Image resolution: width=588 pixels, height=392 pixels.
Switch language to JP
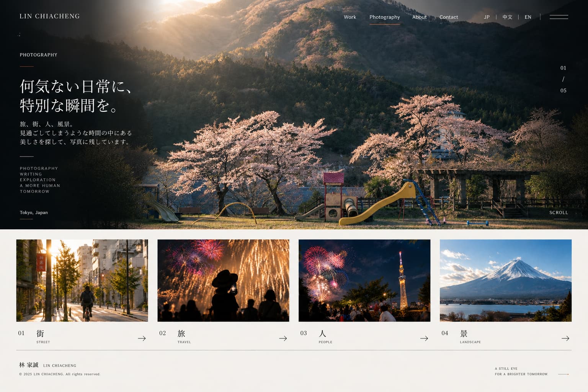487,17
